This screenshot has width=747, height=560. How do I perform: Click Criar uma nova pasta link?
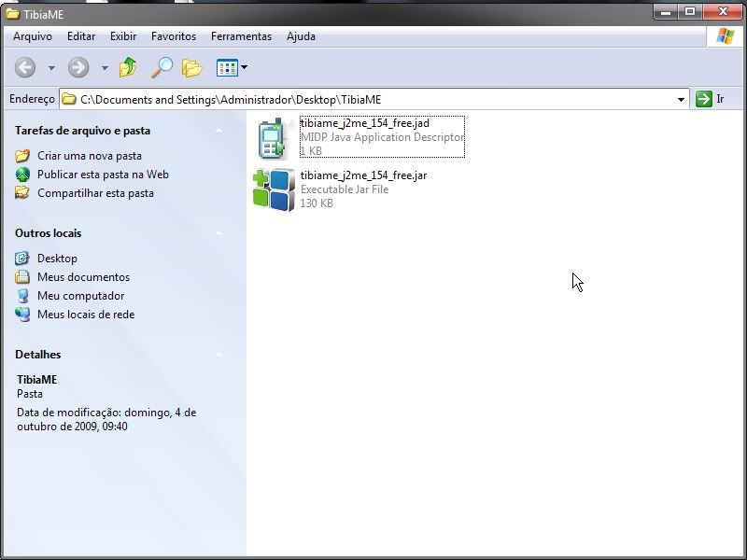pos(90,156)
